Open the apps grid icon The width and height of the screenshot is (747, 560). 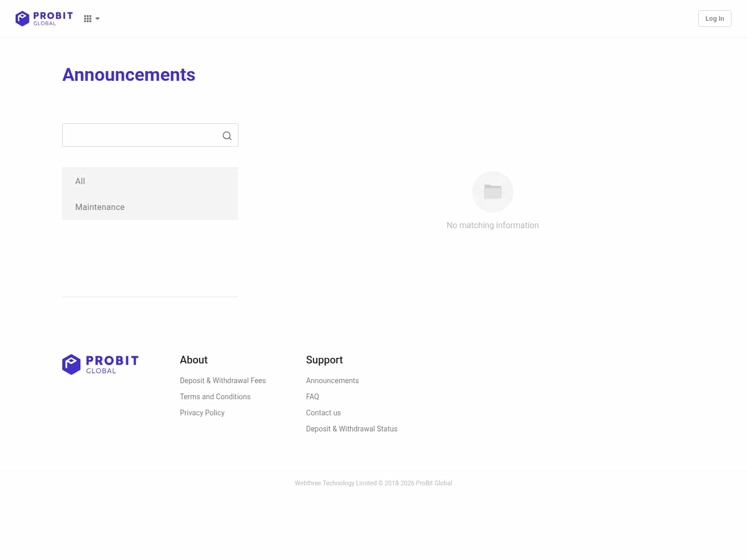click(87, 18)
